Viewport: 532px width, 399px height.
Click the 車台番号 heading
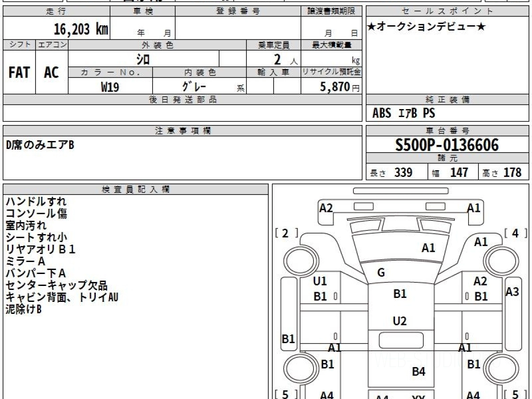pyautogui.click(x=447, y=131)
